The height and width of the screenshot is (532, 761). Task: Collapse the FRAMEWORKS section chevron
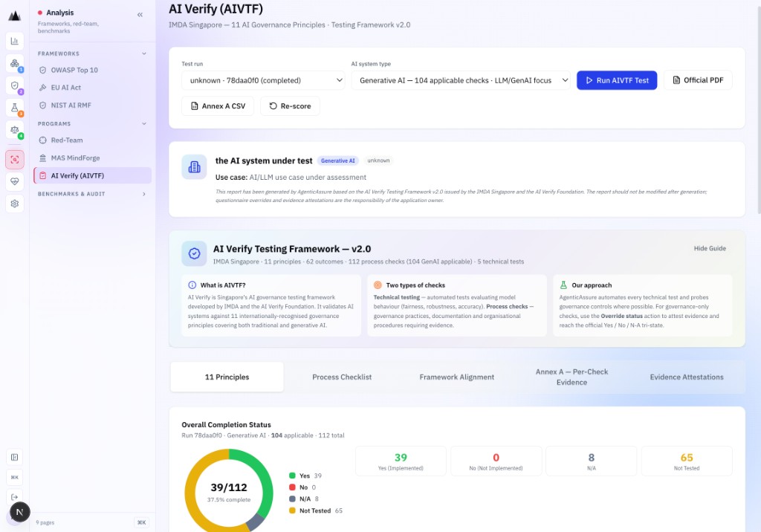[x=144, y=53]
